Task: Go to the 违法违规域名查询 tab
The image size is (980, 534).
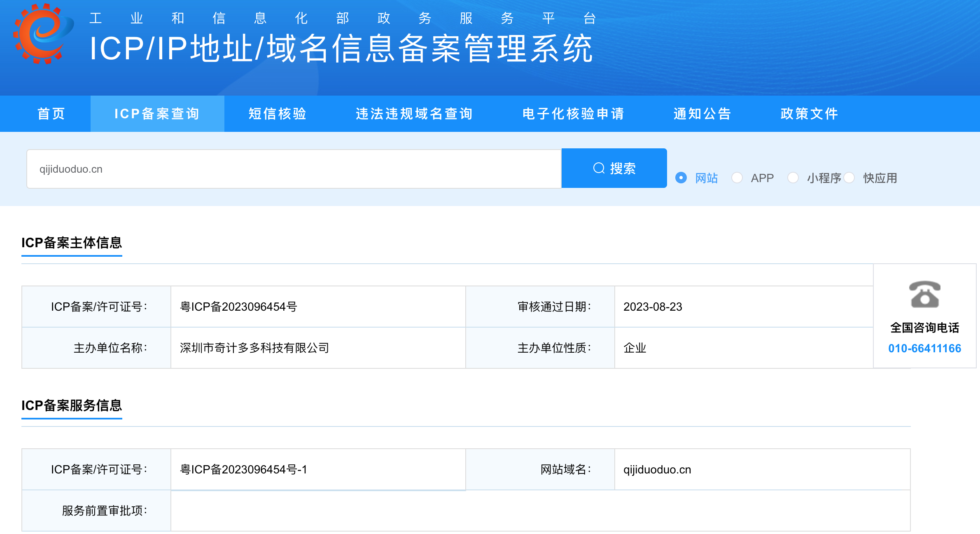Action: 414,114
